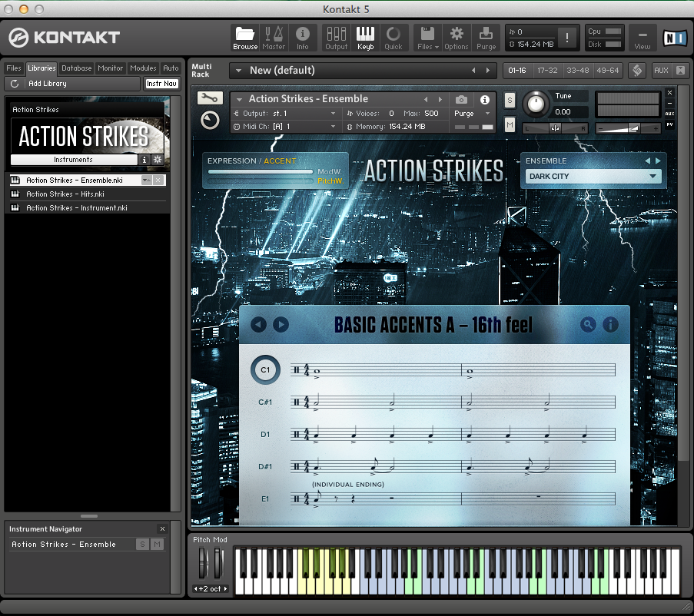This screenshot has height=616, width=694.
Task: Mute Action Strikes in Instrument Navigator
Action: [x=157, y=545]
